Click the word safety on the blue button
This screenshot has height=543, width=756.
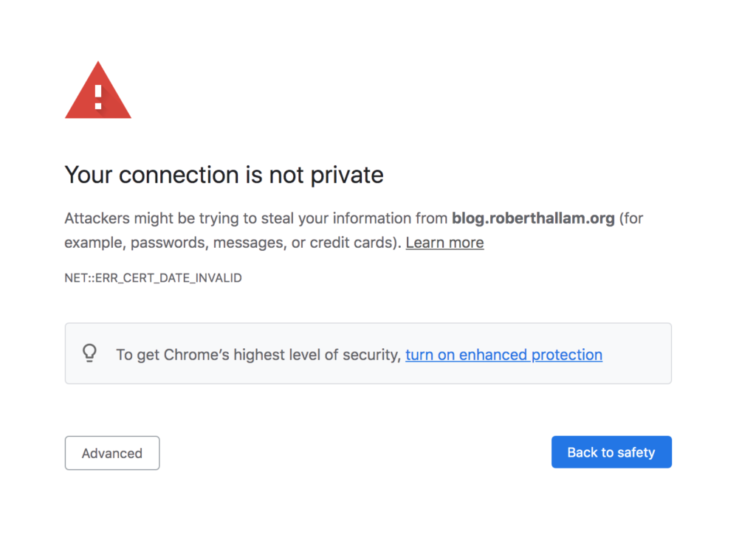click(x=636, y=452)
